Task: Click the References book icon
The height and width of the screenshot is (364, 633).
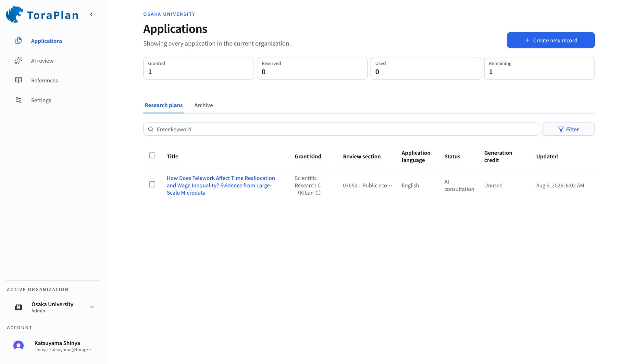Action: pos(19,80)
